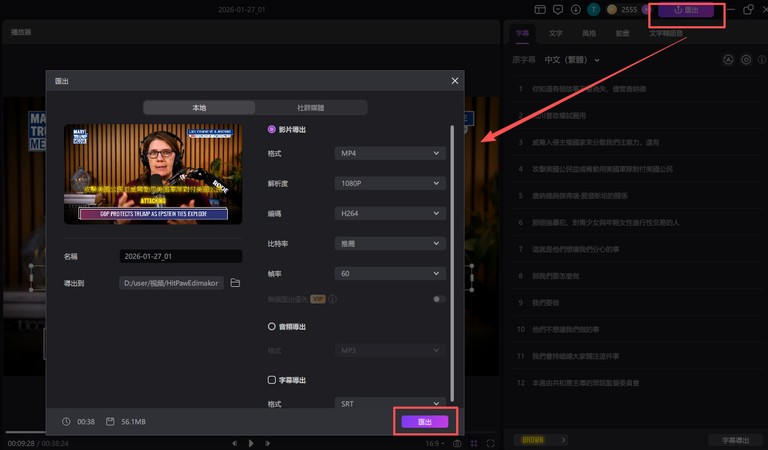
Task: Enable the 字幕導出 checkbox
Action: point(271,380)
